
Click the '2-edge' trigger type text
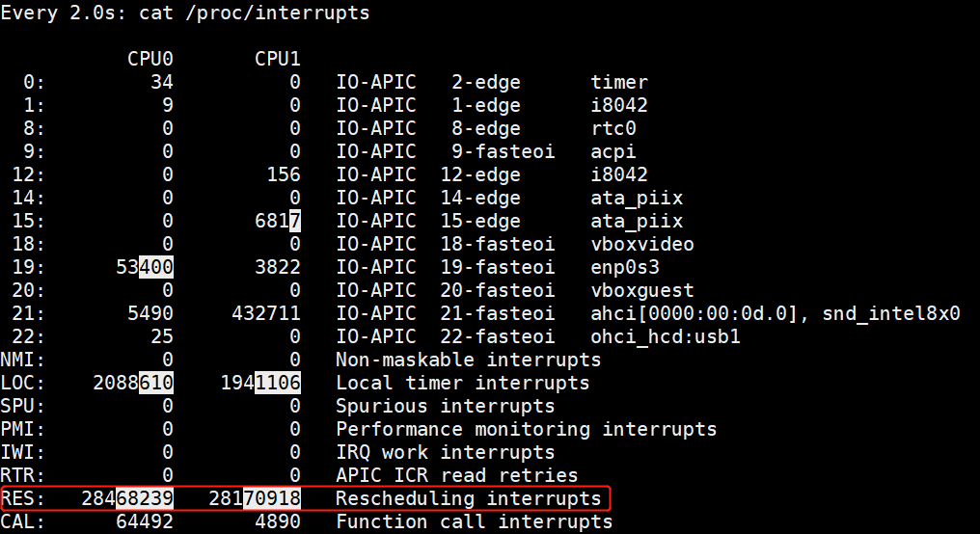(485, 82)
